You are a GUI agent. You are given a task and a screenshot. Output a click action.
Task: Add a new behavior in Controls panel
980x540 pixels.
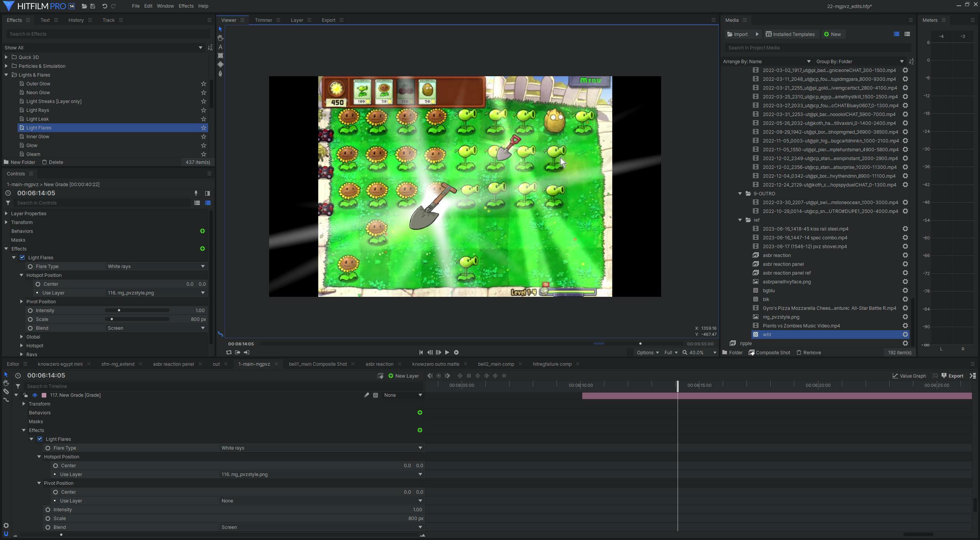point(203,231)
